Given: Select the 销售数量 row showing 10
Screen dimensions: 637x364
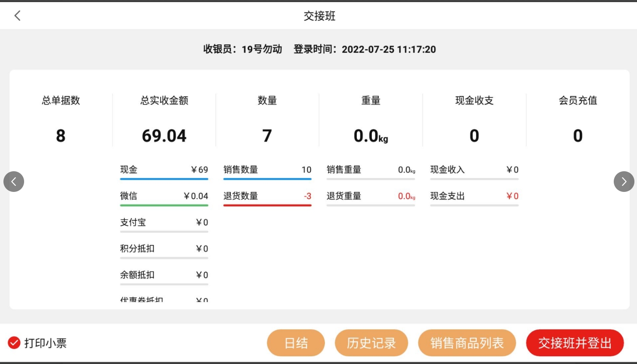Looking at the screenshot, I should pyautogui.click(x=267, y=170).
